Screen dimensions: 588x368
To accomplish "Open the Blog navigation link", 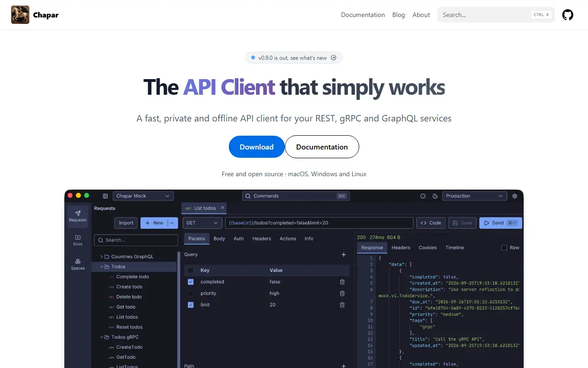I will pos(399,15).
